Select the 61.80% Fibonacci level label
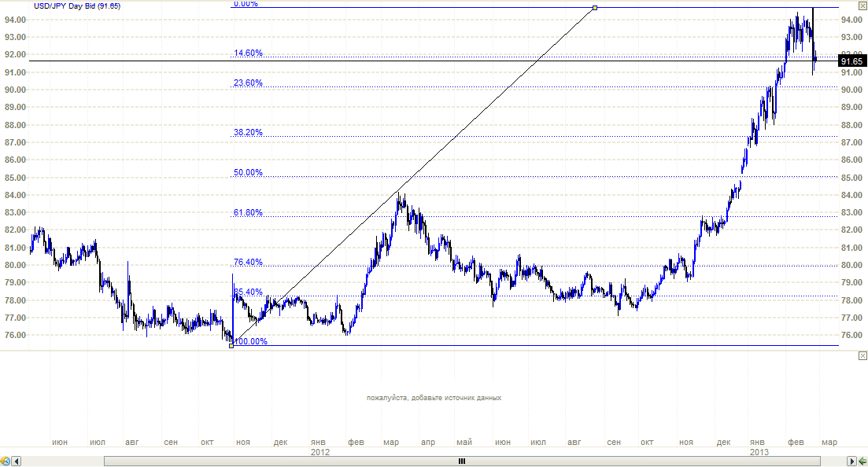Screen dimensions: 868x467 tap(248, 213)
